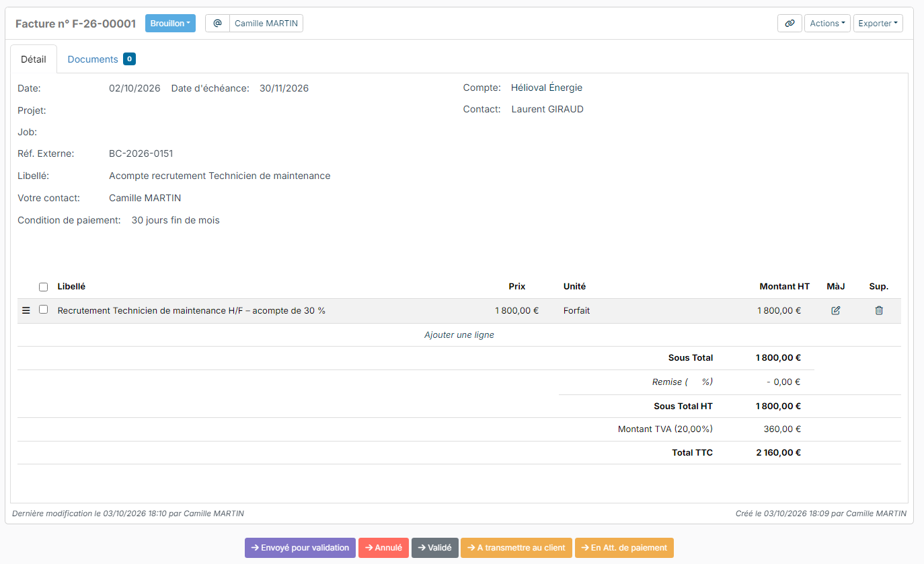Expand the Exporter dropdown

pos(878,24)
